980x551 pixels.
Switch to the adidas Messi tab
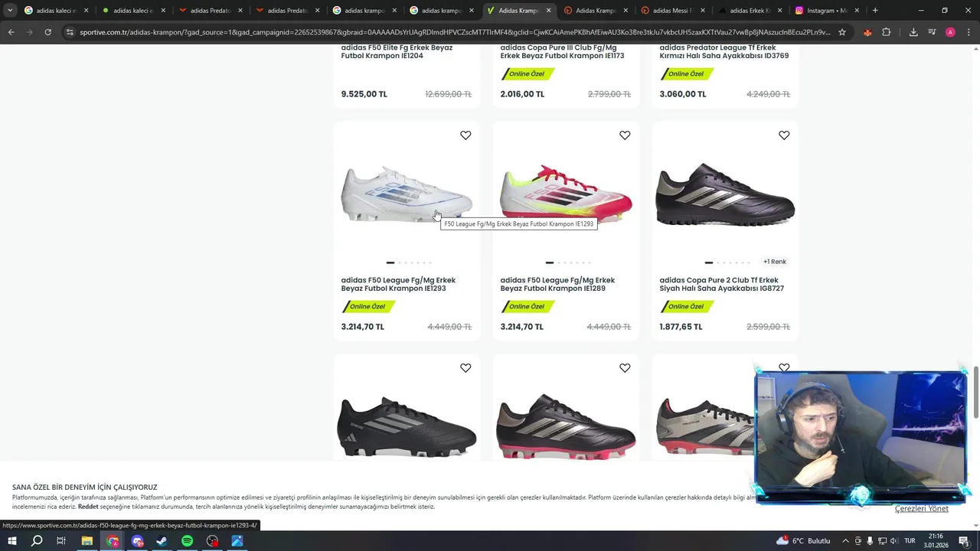[672, 11]
